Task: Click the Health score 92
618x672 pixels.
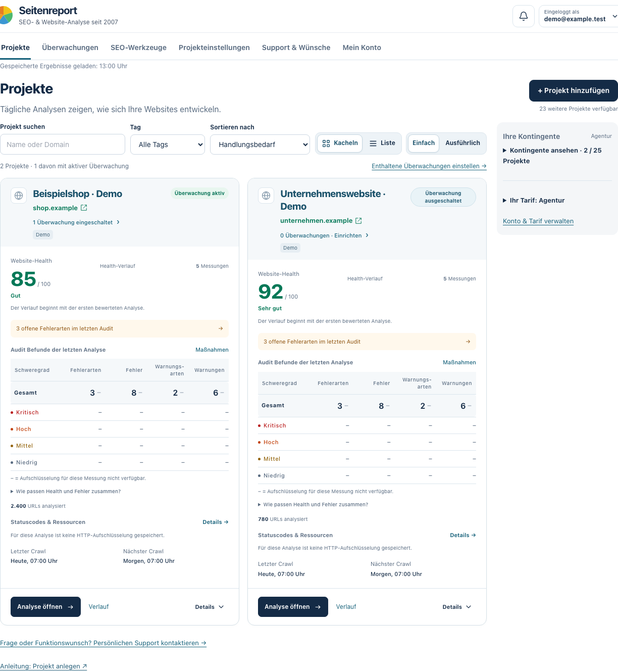Action: pyautogui.click(x=271, y=292)
